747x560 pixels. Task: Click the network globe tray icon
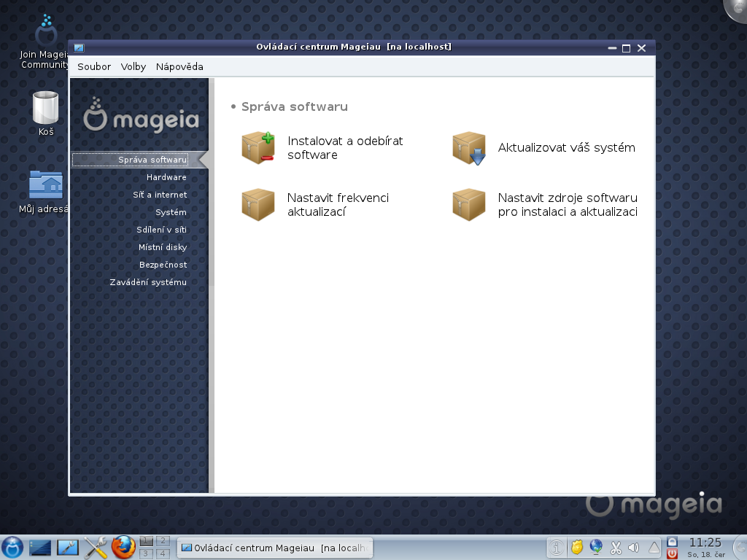point(596,548)
